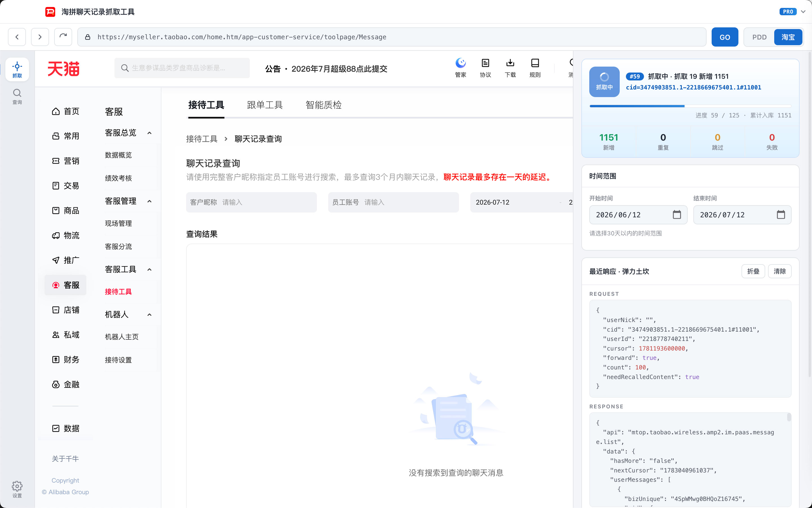Open 金融 in the left menu

click(x=65, y=384)
